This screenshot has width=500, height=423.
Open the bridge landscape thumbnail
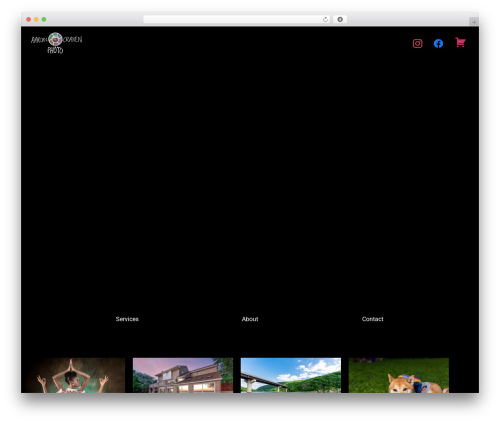point(291,375)
